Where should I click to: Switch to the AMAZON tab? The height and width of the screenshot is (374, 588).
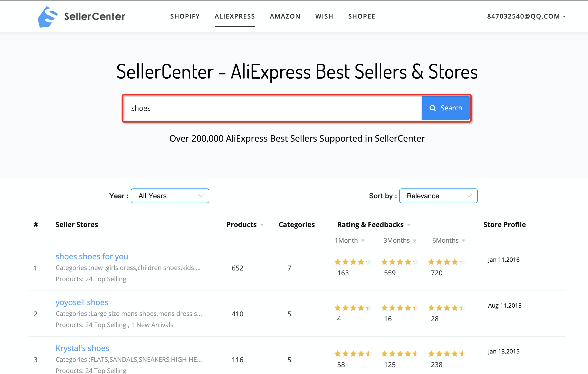[x=285, y=16]
